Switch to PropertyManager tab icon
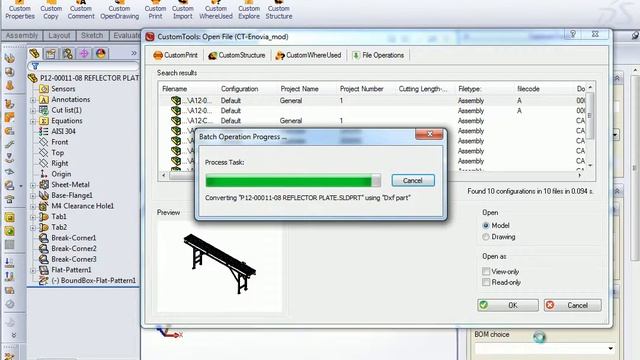The image size is (640, 360). pyautogui.click(x=51, y=53)
